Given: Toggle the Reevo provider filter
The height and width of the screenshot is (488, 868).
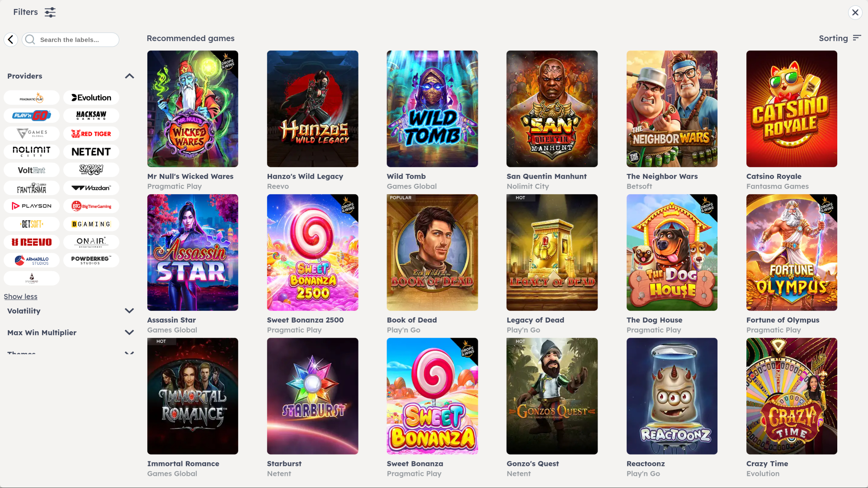Looking at the screenshot, I should [x=32, y=242].
